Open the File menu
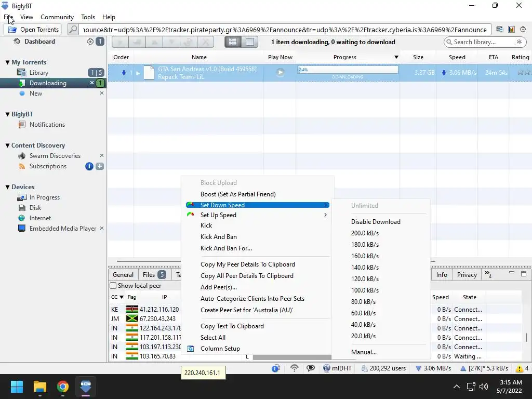 click(8, 17)
